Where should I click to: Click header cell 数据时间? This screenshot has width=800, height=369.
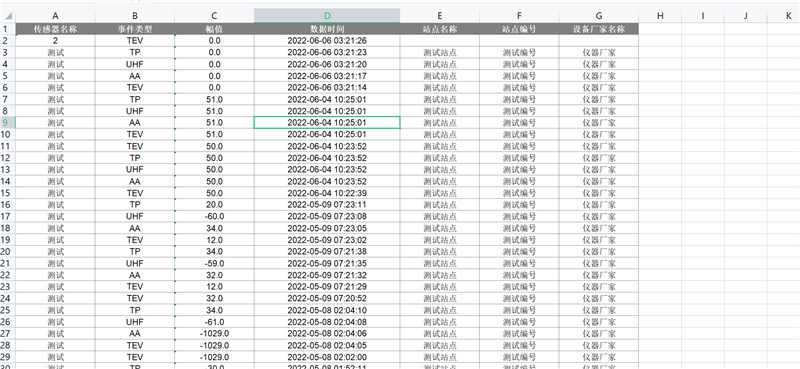pyautogui.click(x=327, y=29)
